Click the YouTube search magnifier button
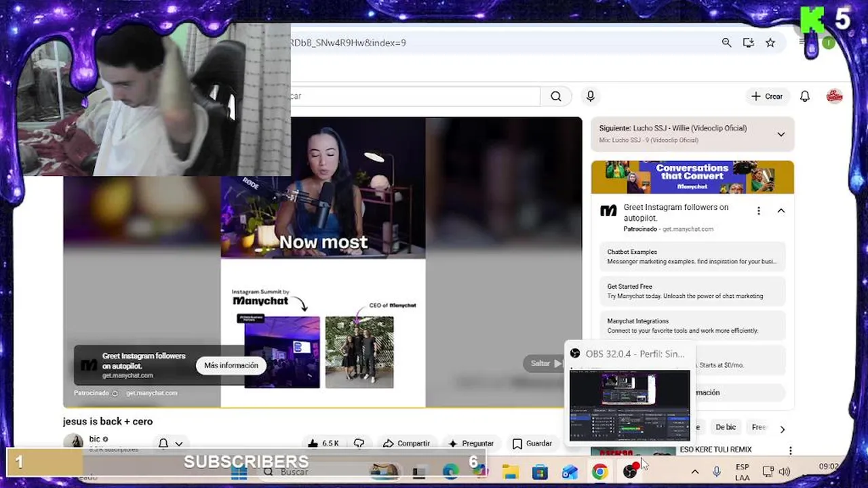Viewport: 868px width, 488px height. 556,96
